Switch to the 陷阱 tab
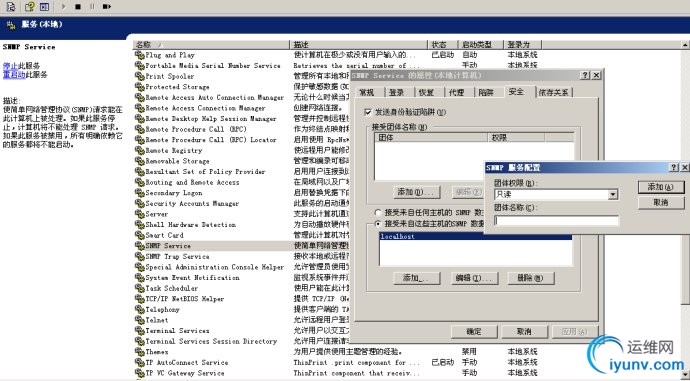The height and width of the screenshot is (381, 690). coord(486,92)
